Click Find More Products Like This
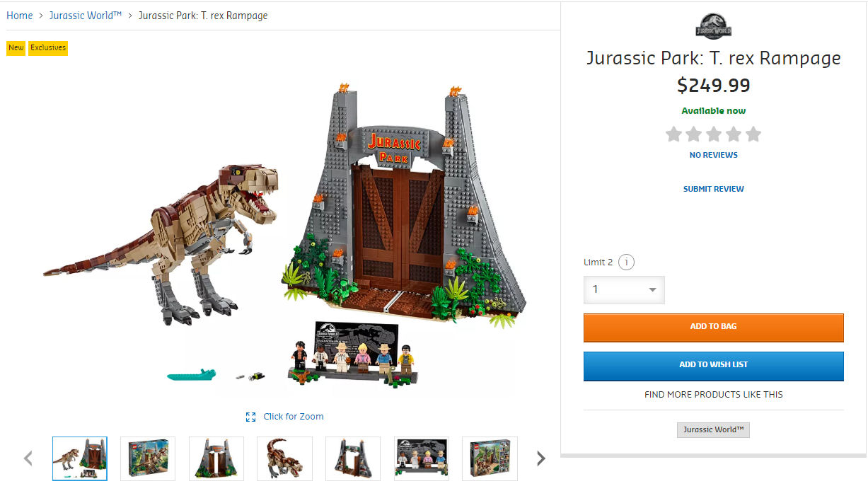 click(713, 395)
